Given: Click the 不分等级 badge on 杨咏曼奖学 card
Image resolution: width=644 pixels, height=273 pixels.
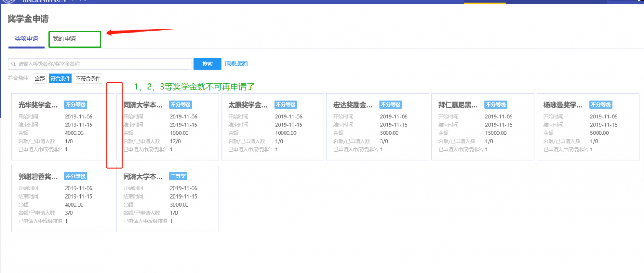Looking at the screenshot, I should point(601,105).
